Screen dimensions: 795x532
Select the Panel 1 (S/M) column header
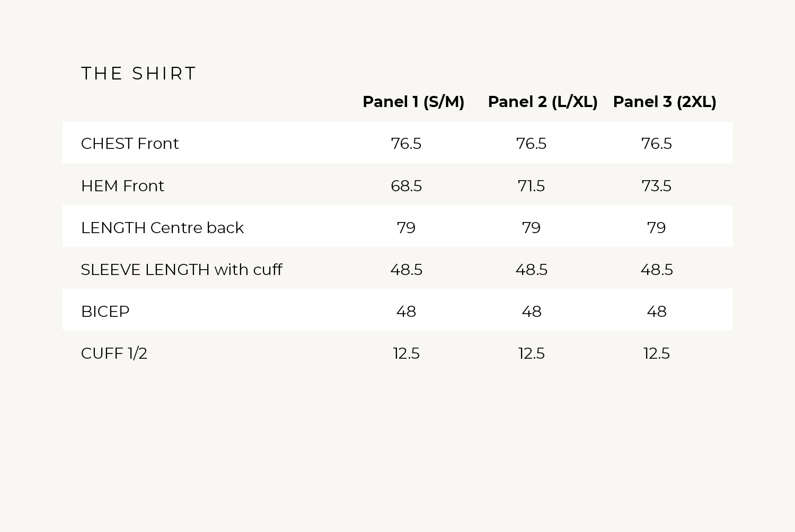(413, 102)
